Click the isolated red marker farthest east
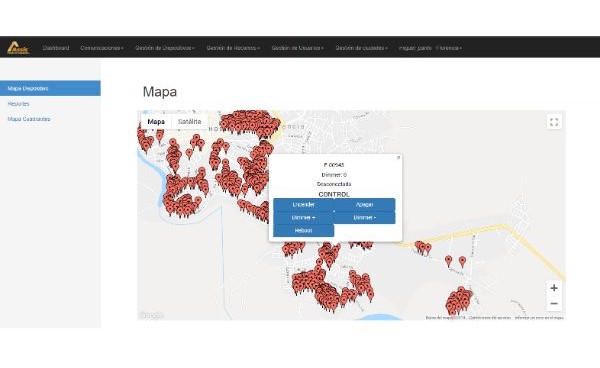The width and height of the screenshot is (600, 368). tap(462, 262)
